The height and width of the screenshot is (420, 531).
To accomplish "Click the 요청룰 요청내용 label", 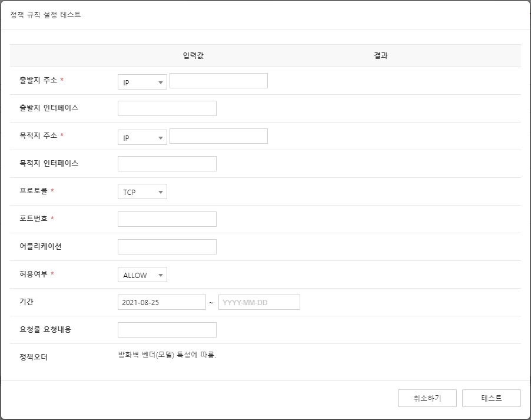I will pos(45,329).
